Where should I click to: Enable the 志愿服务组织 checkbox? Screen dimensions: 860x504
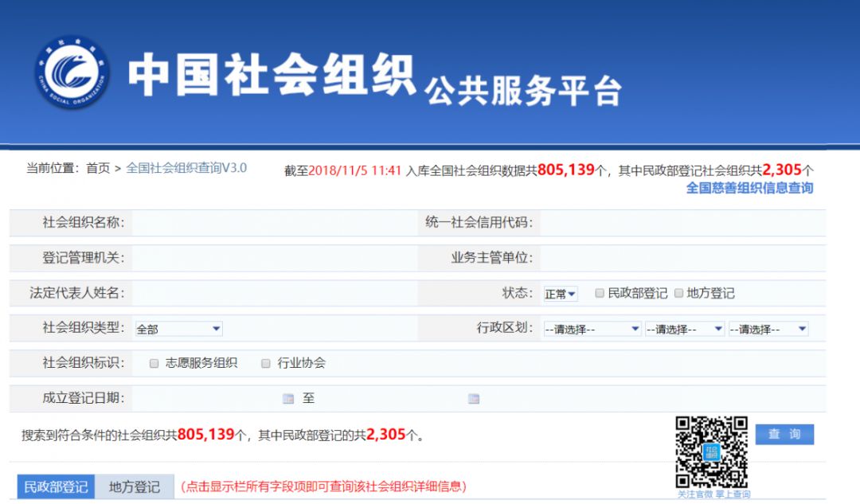[154, 363]
